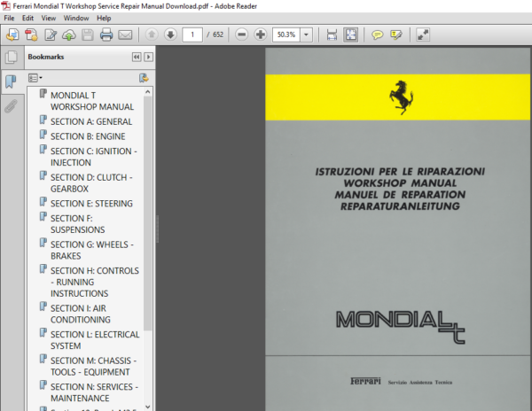The height and width of the screenshot is (411, 532).
Task: Click the bookmark icon beside SECTION B: ENGINE
Action: pyautogui.click(x=43, y=135)
